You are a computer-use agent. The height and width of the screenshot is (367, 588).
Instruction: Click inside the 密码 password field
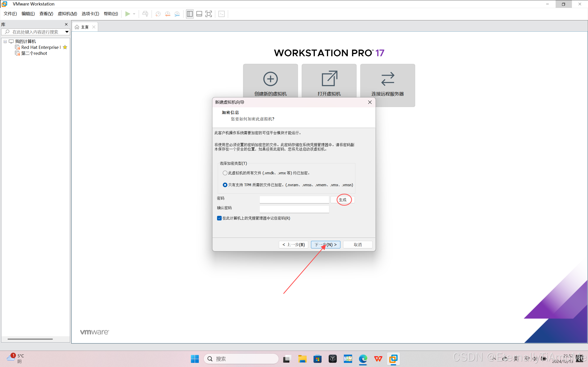294,200
